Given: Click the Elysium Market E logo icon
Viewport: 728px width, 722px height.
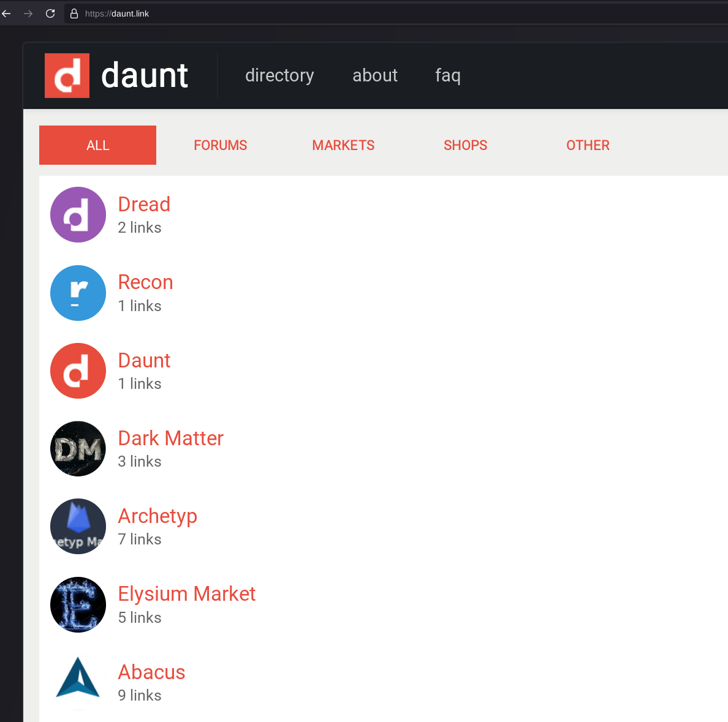Looking at the screenshot, I should [x=78, y=604].
